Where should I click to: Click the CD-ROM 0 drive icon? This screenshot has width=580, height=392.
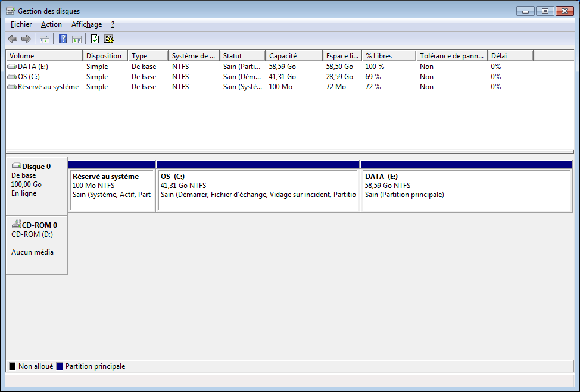click(x=17, y=224)
